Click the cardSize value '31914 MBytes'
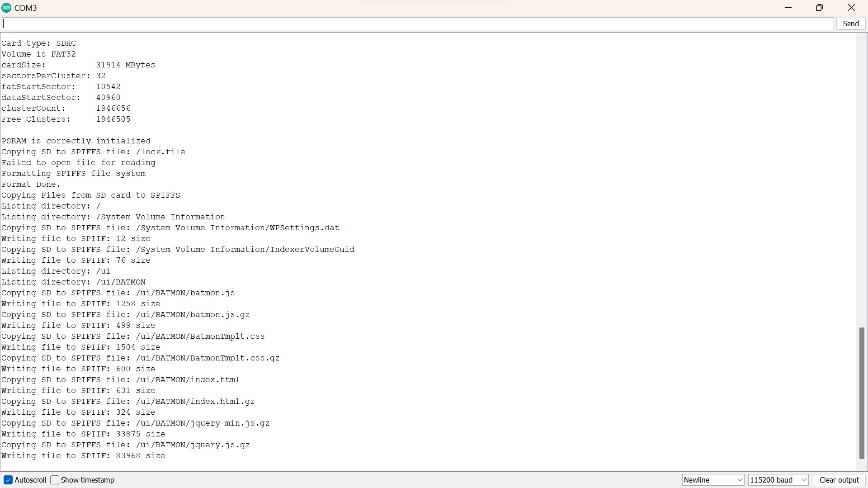Image resolution: width=868 pixels, height=488 pixels. tap(126, 65)
